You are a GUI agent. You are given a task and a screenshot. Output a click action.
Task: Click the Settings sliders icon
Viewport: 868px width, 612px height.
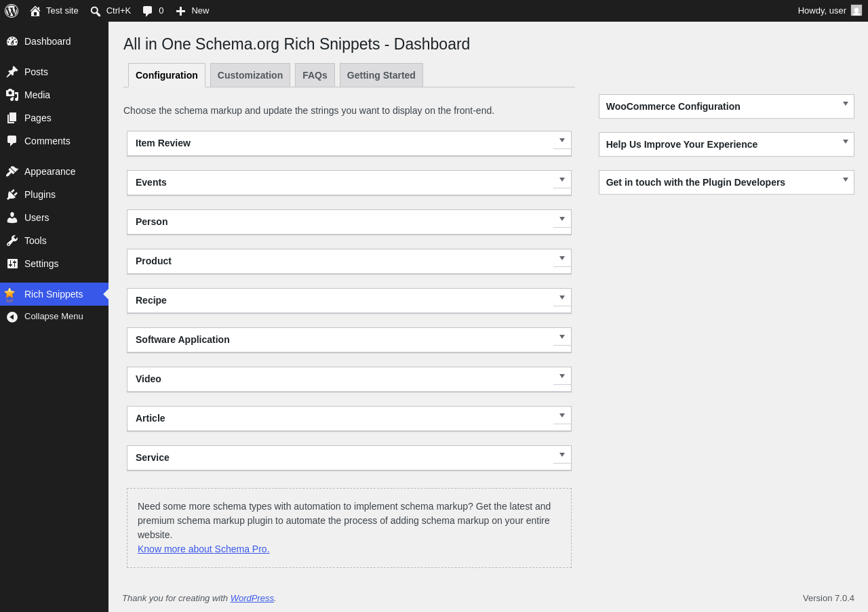[12, 264]
